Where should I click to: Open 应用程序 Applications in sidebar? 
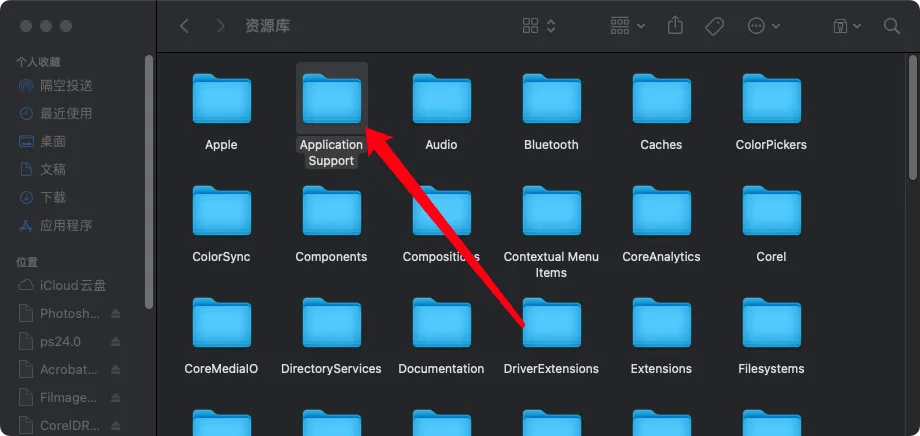66,225
